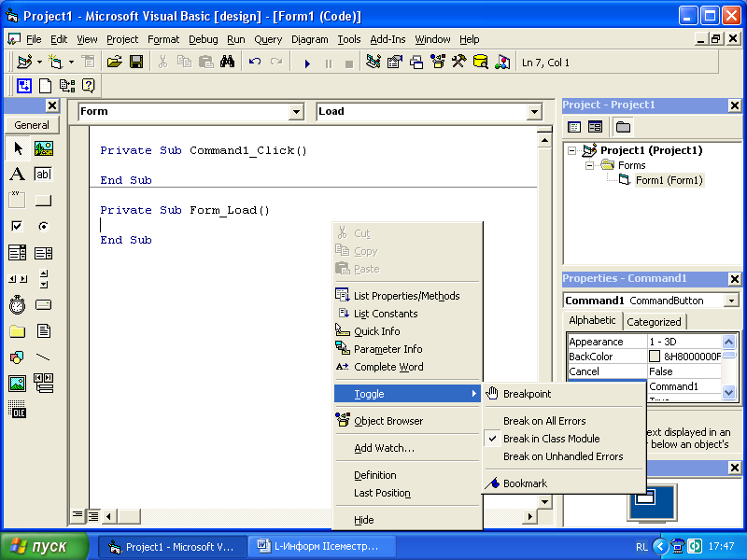Open the Properties Window toolbar icon
Viewport: 747px width, 560px height.
coord(394,62)
